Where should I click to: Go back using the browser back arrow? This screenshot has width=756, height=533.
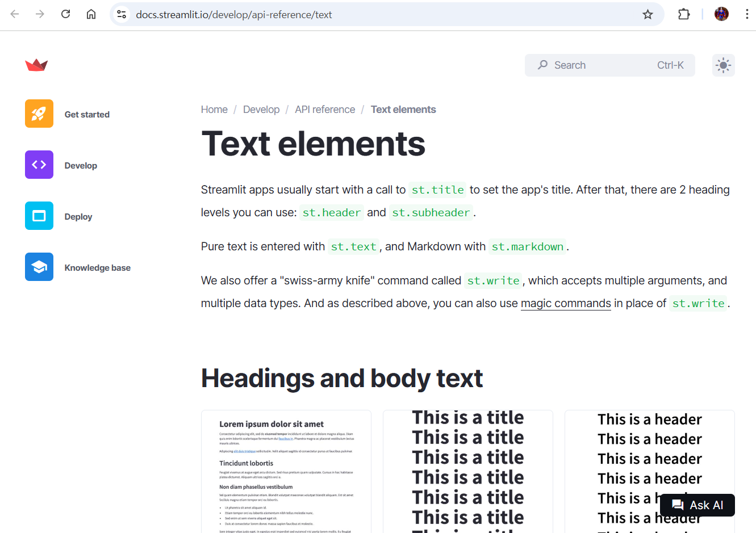tap(15, 14)
